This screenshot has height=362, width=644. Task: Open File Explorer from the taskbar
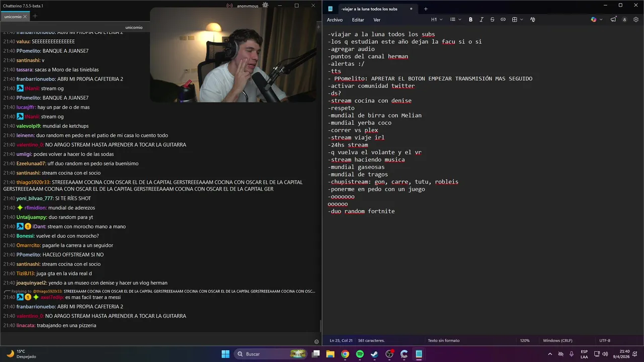click(331, 354)
